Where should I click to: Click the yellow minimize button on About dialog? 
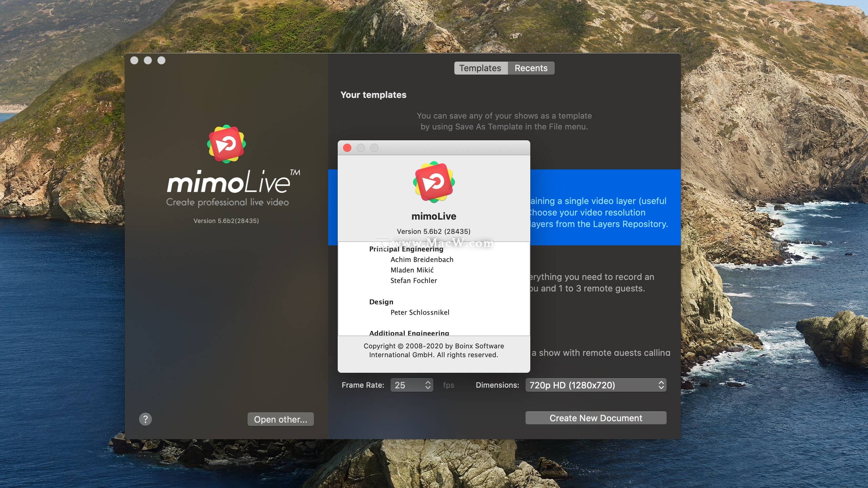(359, 147)
